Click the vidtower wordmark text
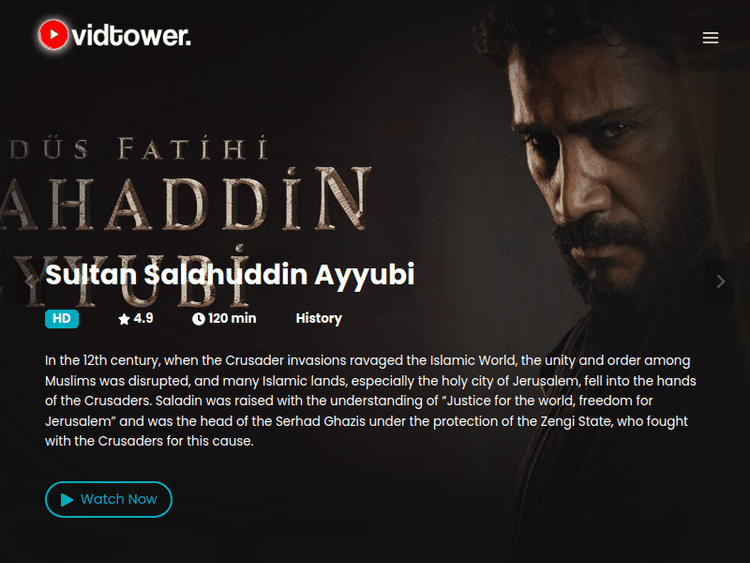 (x=132, y=36)
